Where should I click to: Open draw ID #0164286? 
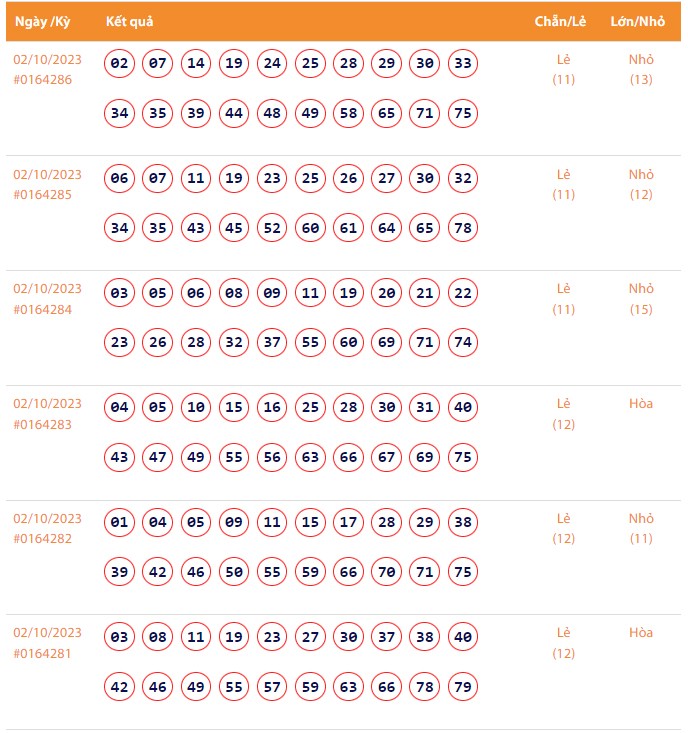[x=43, y=80]
